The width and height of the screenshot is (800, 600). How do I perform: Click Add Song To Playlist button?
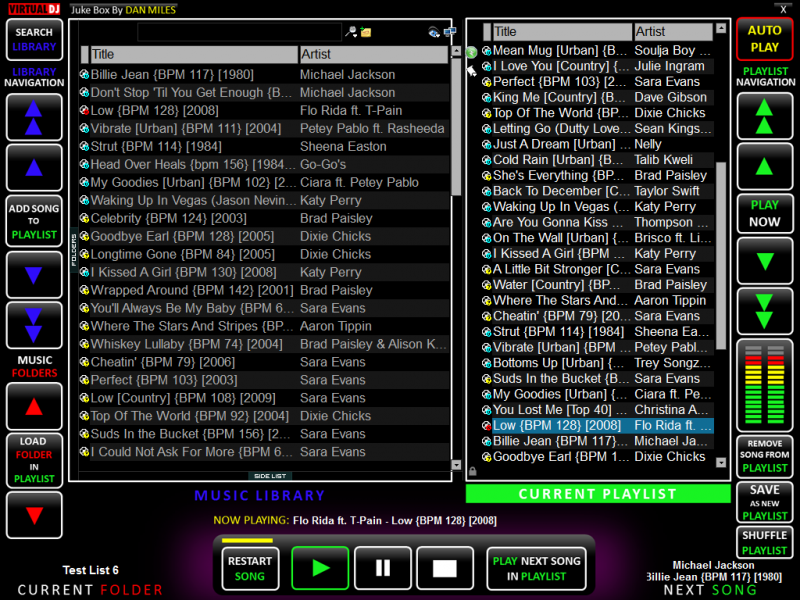coord(34,221)
